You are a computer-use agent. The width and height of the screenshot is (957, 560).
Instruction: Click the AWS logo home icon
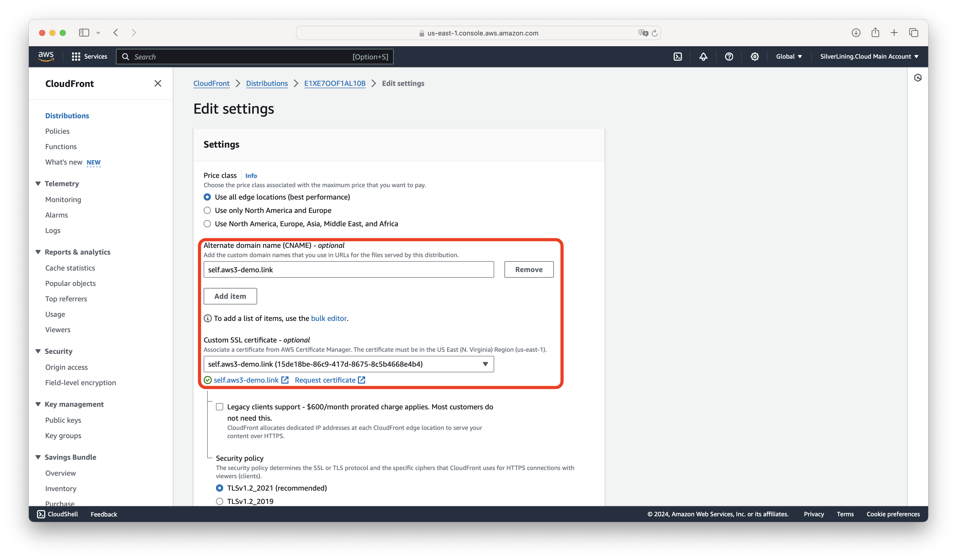46,56
